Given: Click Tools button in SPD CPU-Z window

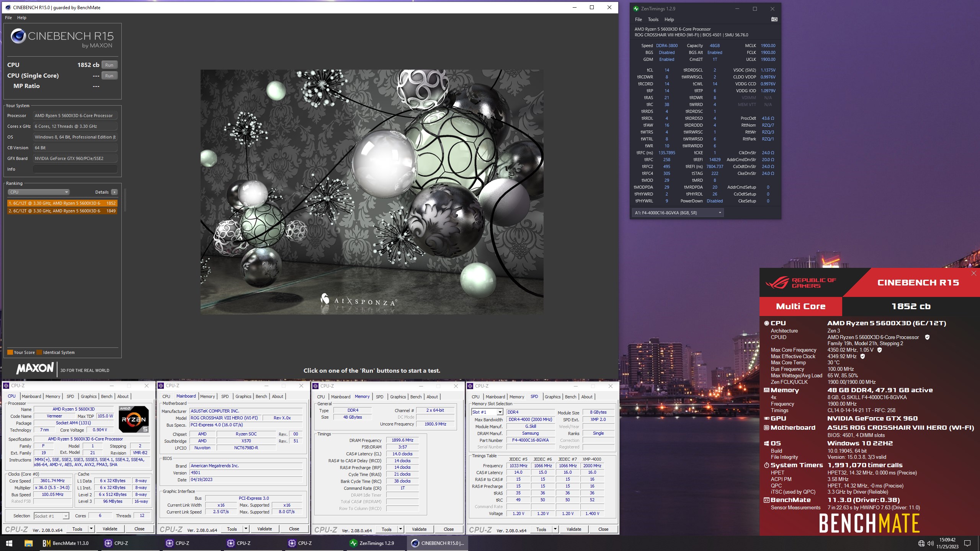Looking at the screenshot, I should [x=541, y=530].
